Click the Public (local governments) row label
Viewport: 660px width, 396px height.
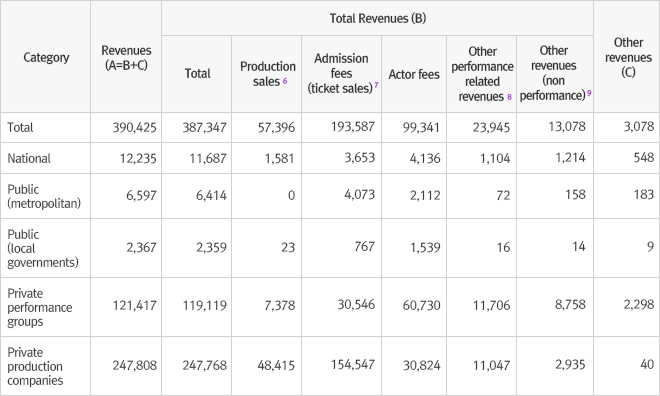pos(43,248)
